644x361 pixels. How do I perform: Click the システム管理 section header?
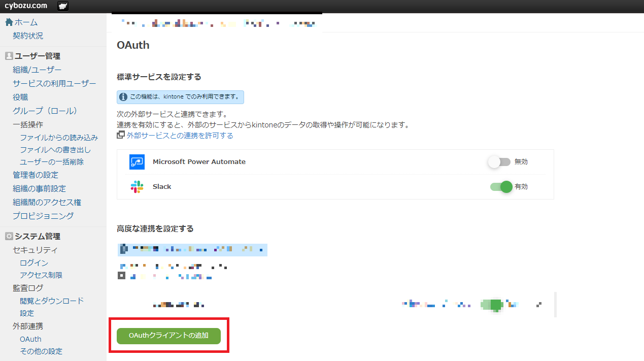[x=38, y=237]
